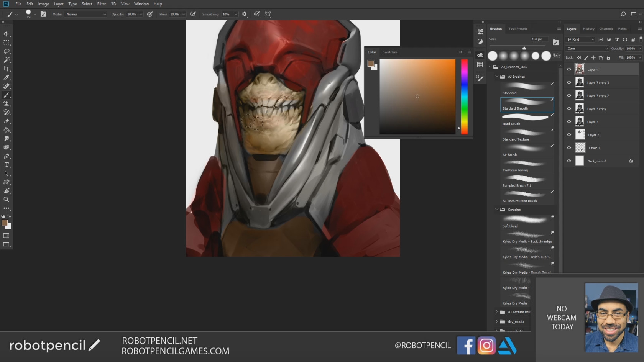Switch to the Swatches tab
644x362 pixels.
[x=390, y=52]
